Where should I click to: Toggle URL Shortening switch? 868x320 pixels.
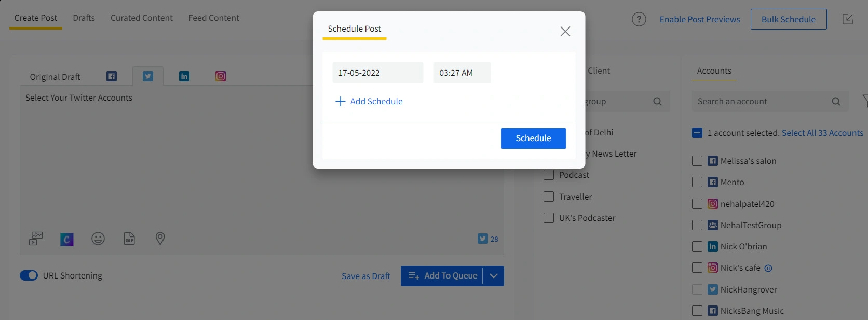(29, 275)
